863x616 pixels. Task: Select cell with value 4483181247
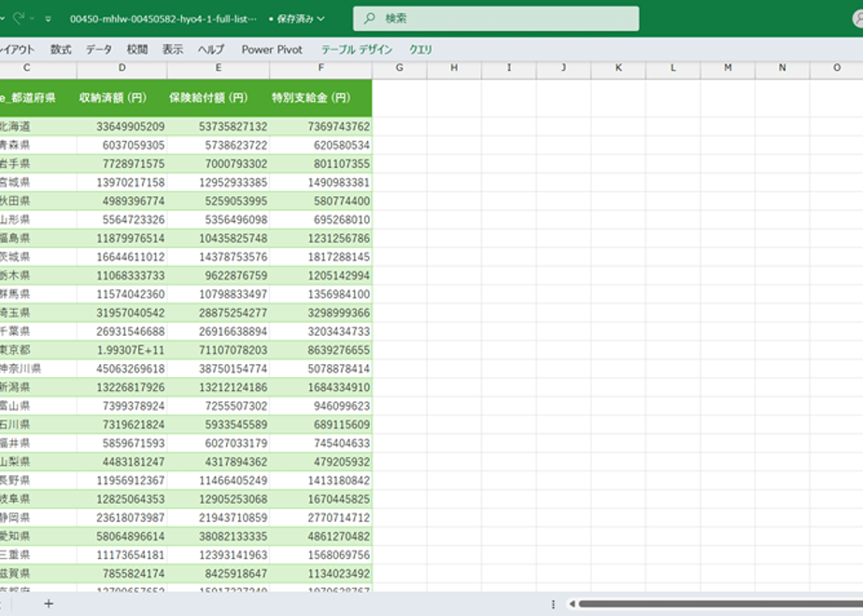coord(122,462)
